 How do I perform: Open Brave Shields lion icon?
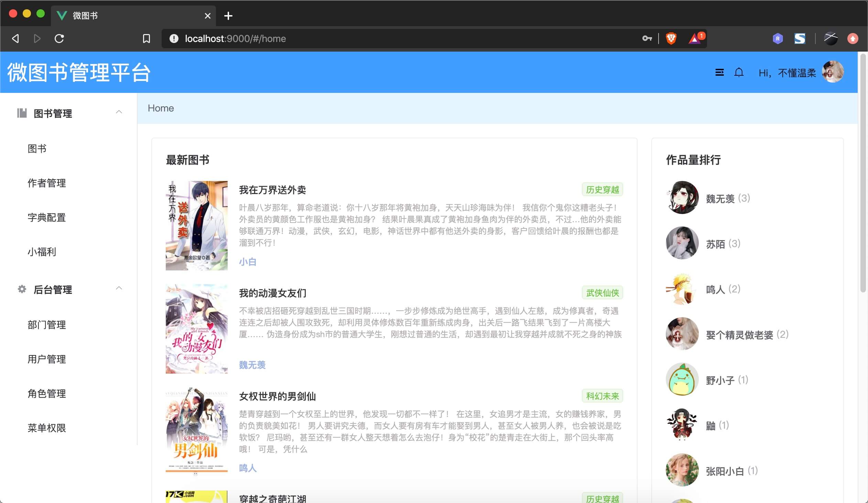671,39
